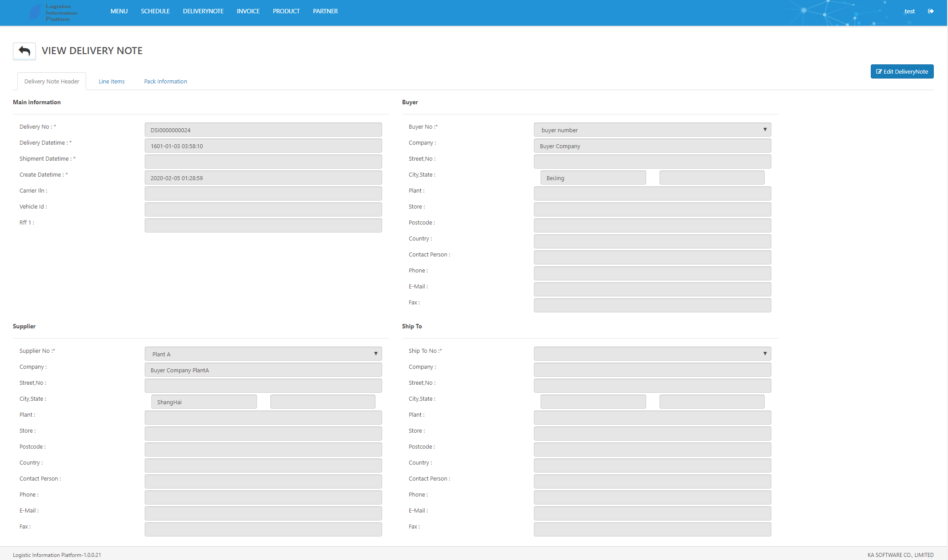Select the Delivery Note Header tab

tap(51, 81)
